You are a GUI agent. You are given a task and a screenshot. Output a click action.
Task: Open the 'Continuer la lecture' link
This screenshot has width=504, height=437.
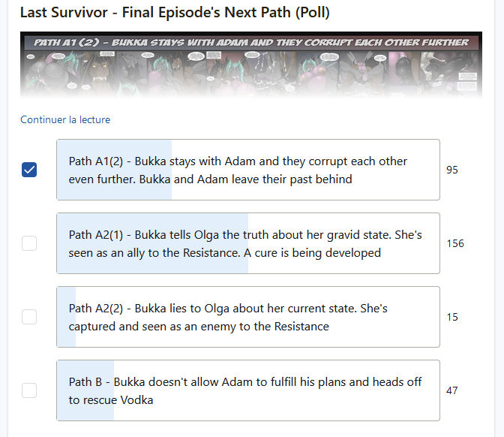65,119
